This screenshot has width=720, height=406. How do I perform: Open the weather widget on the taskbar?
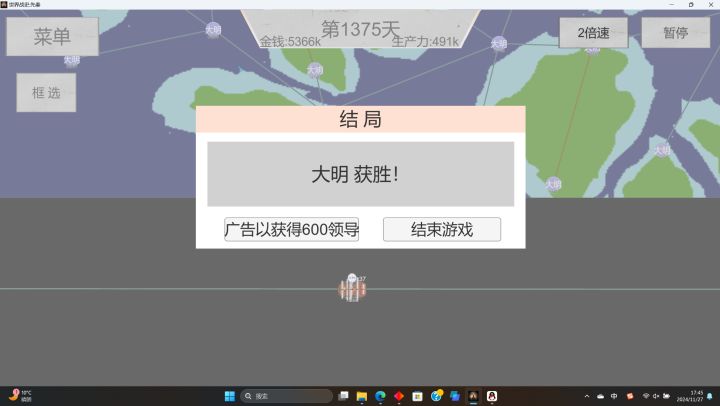coord(20,396)
